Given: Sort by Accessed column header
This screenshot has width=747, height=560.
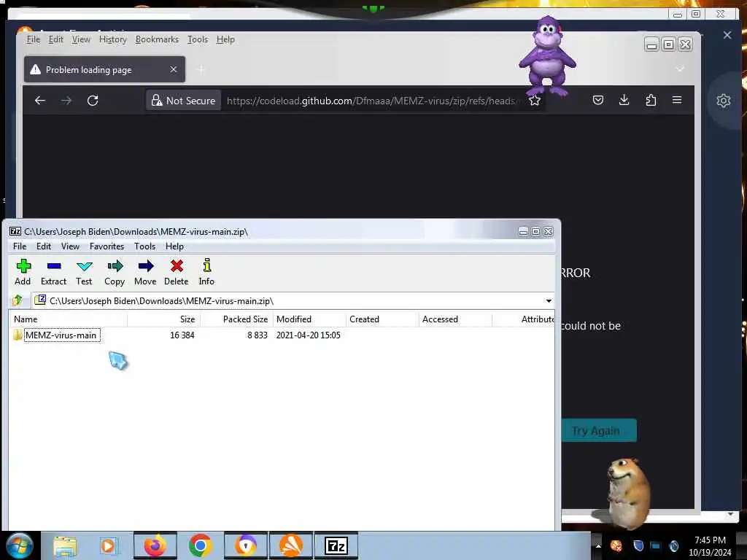Looking at the screenshot, I should click(455, 319).
